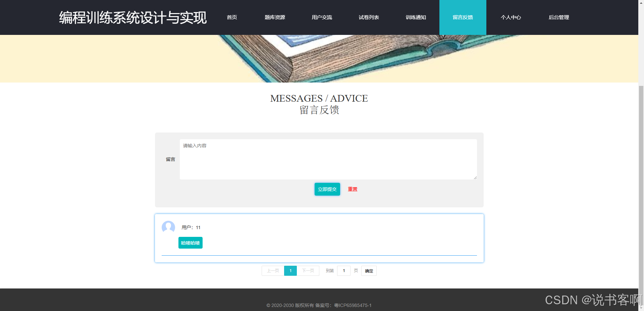Click the user 11 avatar icon
The width and height of the screenshot is (644, 311).
coord(168,227)
